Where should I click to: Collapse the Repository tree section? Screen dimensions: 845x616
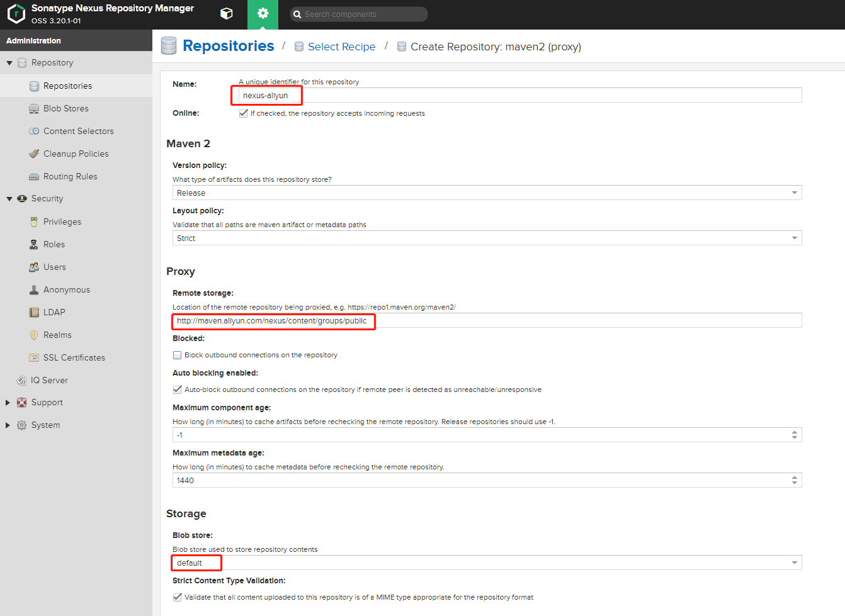click(9, 63)
